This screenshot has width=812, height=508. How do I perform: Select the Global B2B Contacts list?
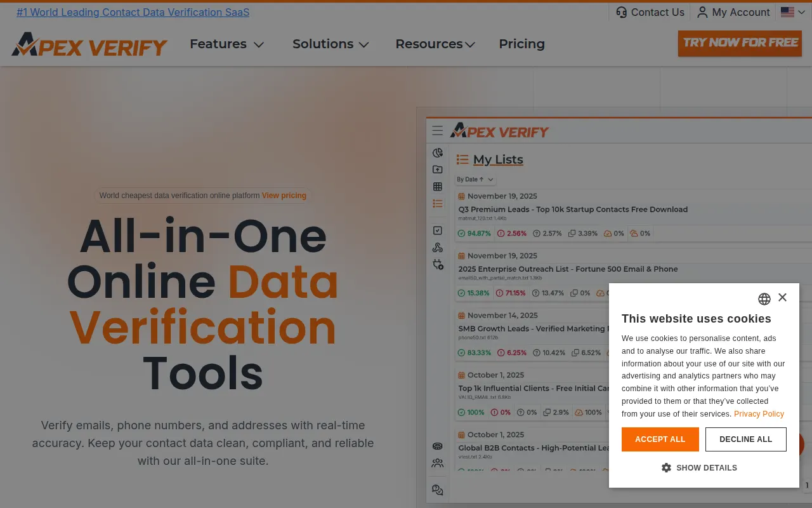tap(534, 448)
